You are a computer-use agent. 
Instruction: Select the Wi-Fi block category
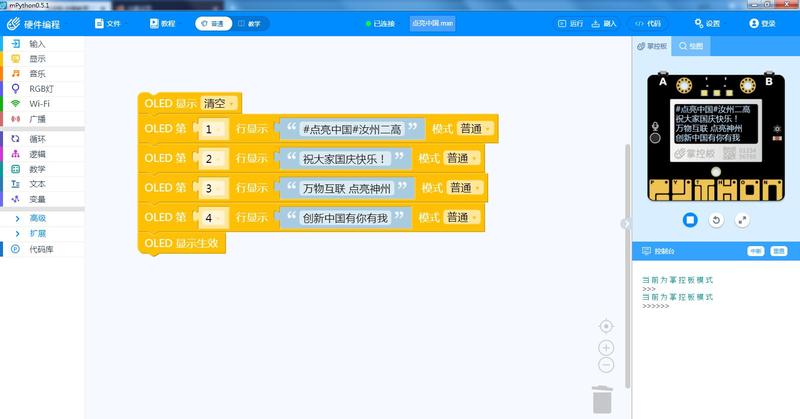point(38,104)
